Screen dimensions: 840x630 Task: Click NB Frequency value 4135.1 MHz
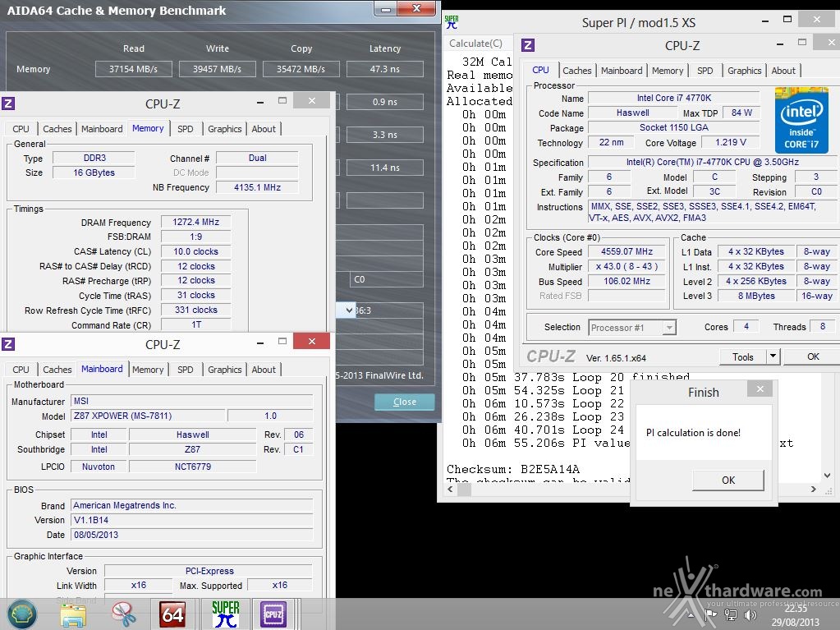[257, 187]
